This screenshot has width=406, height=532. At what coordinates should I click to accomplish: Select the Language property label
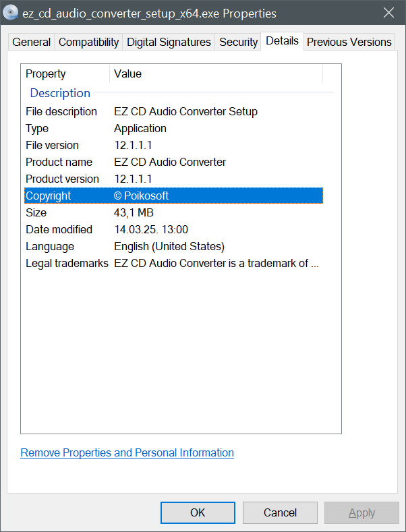pos(50,246)
